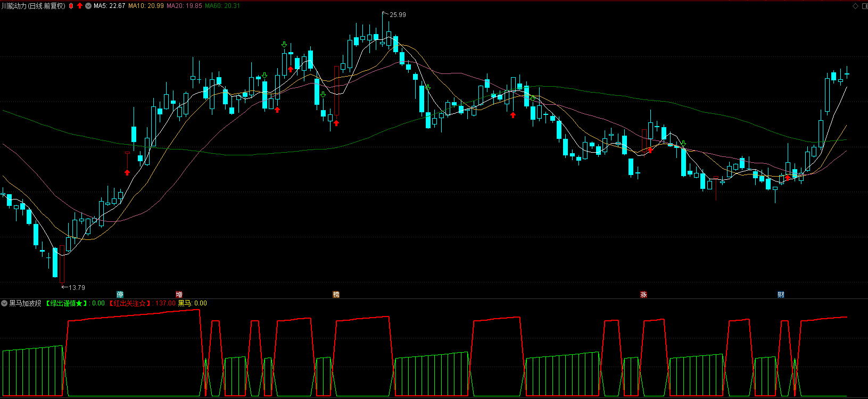Expand the 黑马加波段 indicator dropdown chevron
Viewport: 868px width, 399px height.
(4, 303)
